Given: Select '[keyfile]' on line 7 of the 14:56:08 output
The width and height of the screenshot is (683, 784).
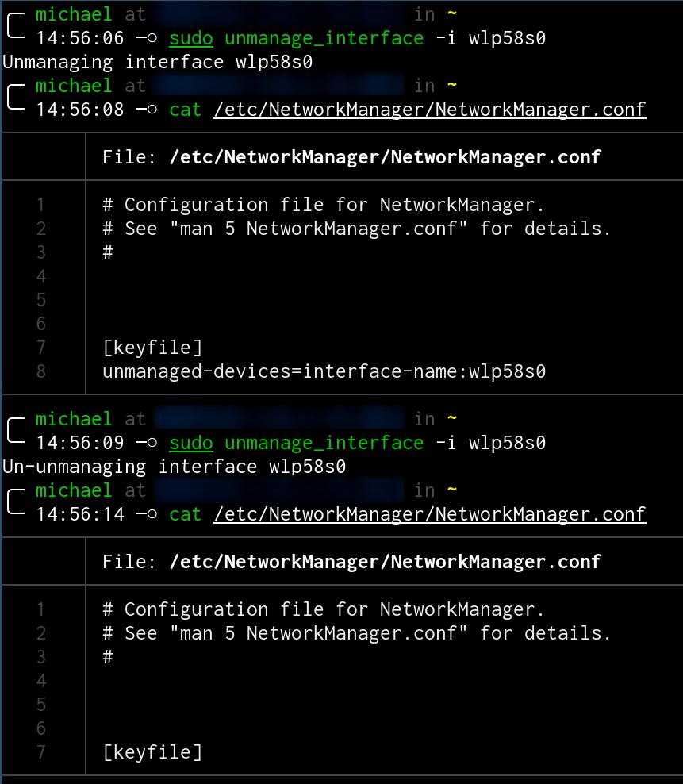Looking at the screenshot, I should coord(152,348).
